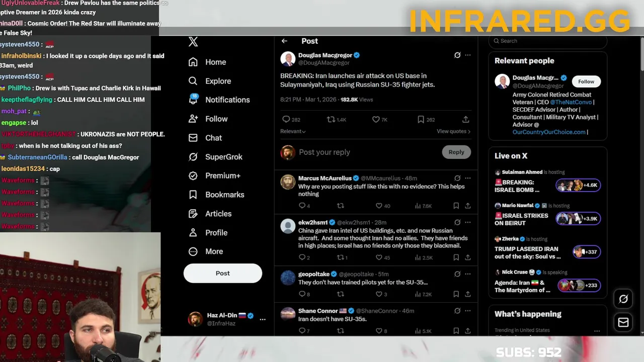Open @TheNatConvo link in bio

[x=571, y=102]
